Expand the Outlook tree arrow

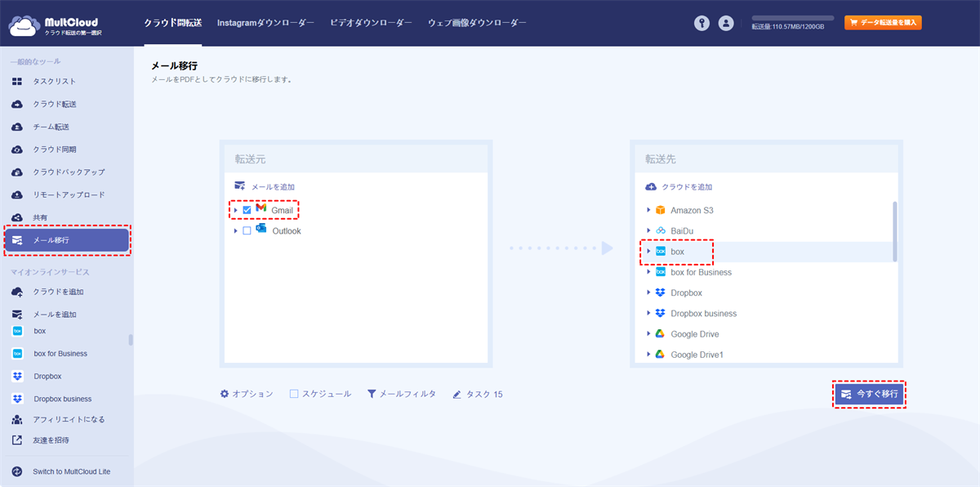click(x=235, y=231)
